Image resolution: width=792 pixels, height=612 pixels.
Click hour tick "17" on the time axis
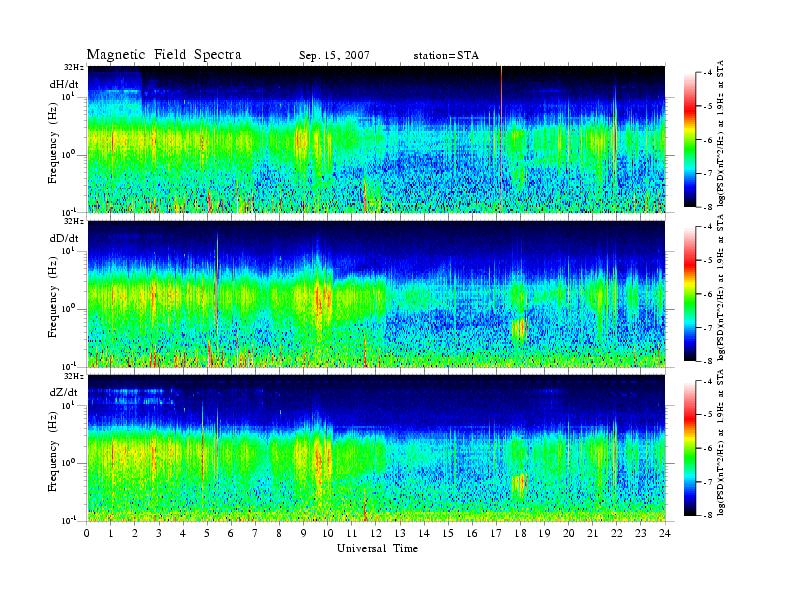pos(496,534)
